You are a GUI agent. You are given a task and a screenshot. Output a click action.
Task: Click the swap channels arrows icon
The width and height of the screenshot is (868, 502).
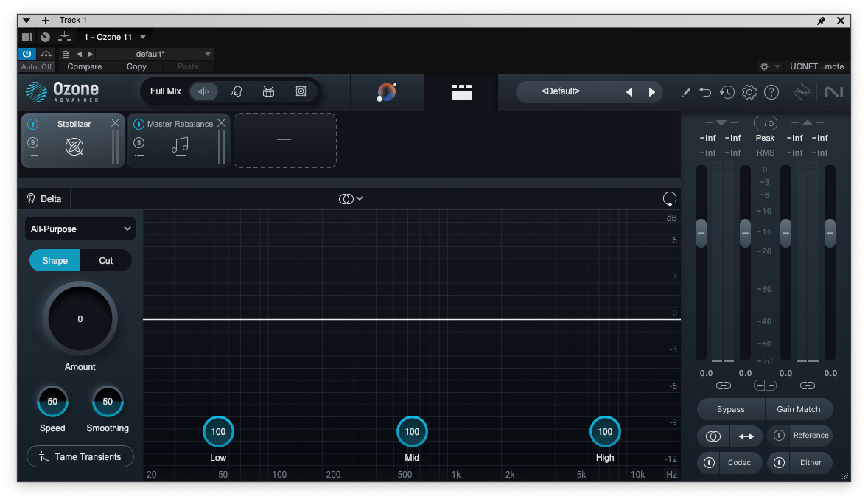click(746, 436)
